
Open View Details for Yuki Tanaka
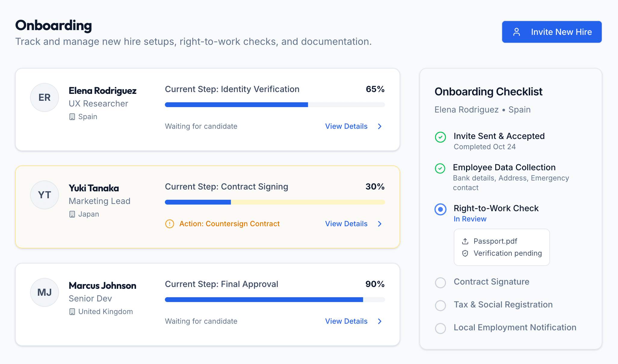point(346,224)
